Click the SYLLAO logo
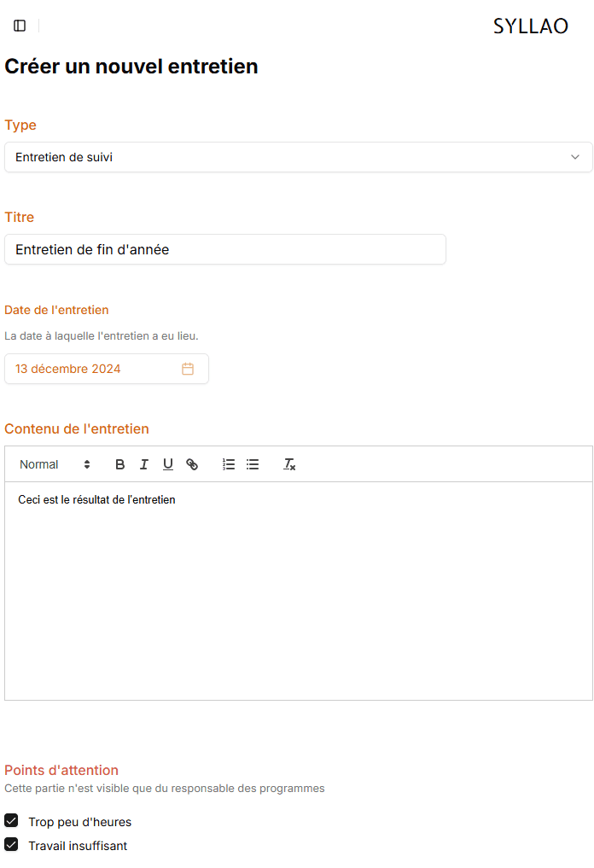 point(530,26)
